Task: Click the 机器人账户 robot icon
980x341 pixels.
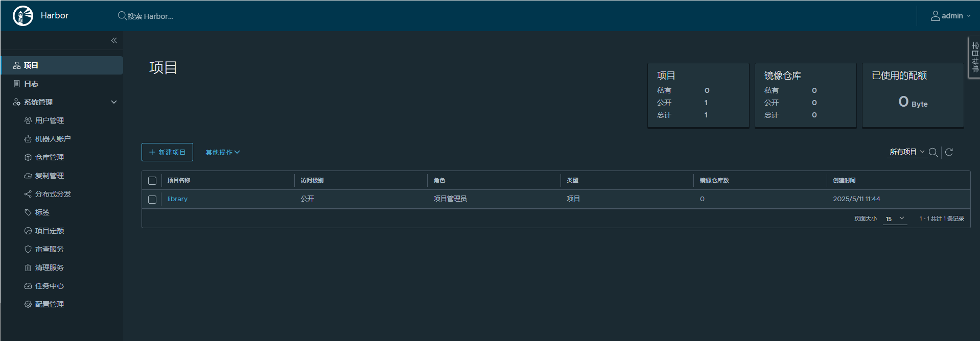Action: tap(28, 139)
